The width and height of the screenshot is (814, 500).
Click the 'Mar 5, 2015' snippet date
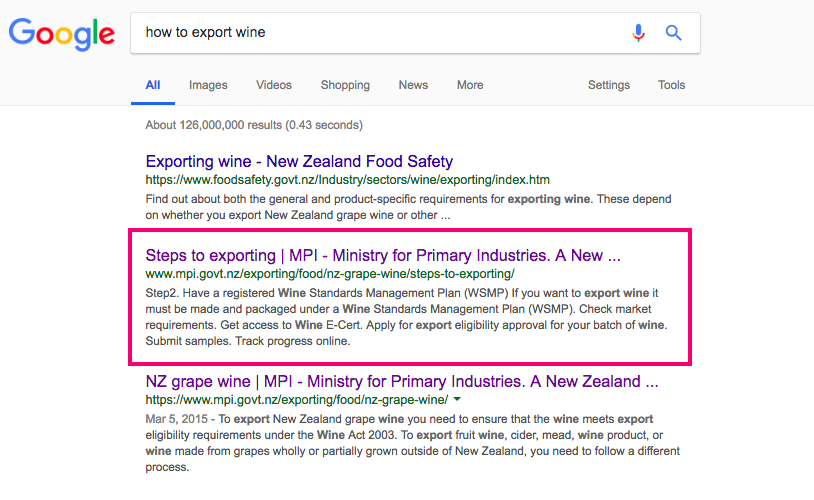pos(176,419)
